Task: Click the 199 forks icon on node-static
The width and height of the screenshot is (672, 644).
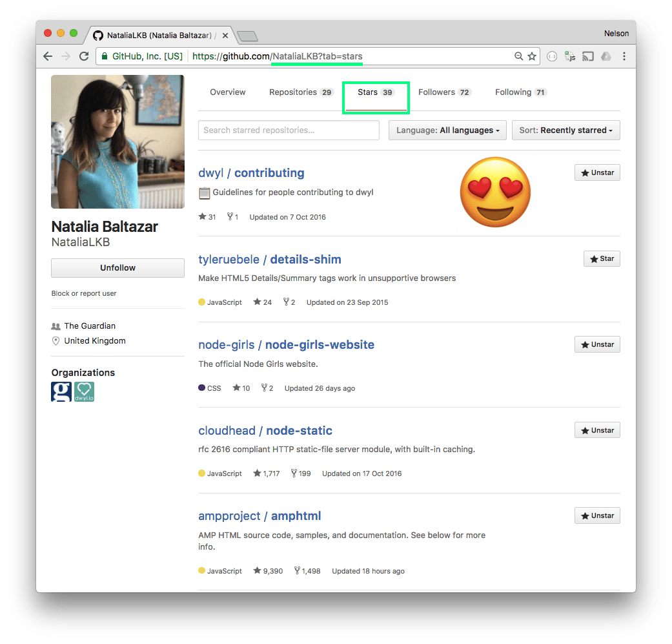Action: click(294, 473)
